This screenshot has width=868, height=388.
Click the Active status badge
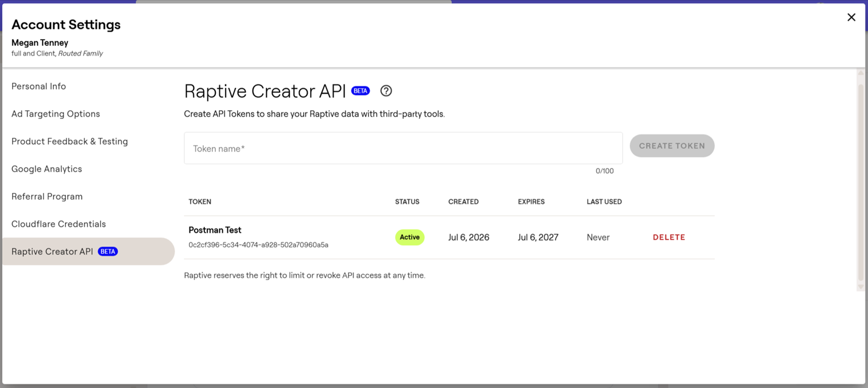tap(409, 237)
